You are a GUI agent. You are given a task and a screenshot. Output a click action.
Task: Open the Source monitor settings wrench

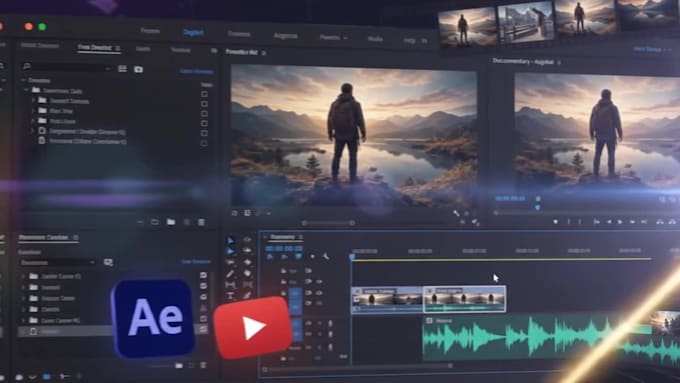tap(456, 213)
